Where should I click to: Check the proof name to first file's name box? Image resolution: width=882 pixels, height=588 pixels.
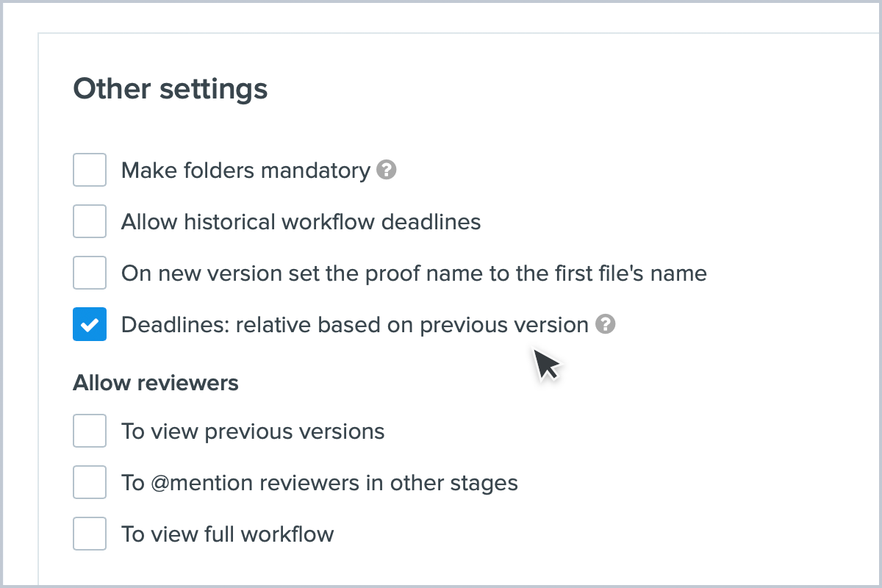tap(90, 273)
